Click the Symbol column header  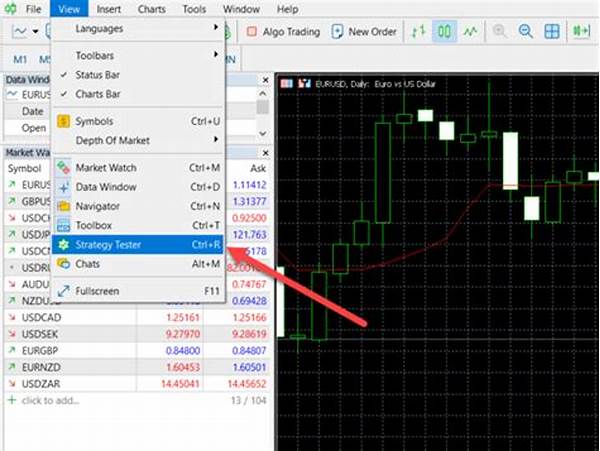pos(24,168)
